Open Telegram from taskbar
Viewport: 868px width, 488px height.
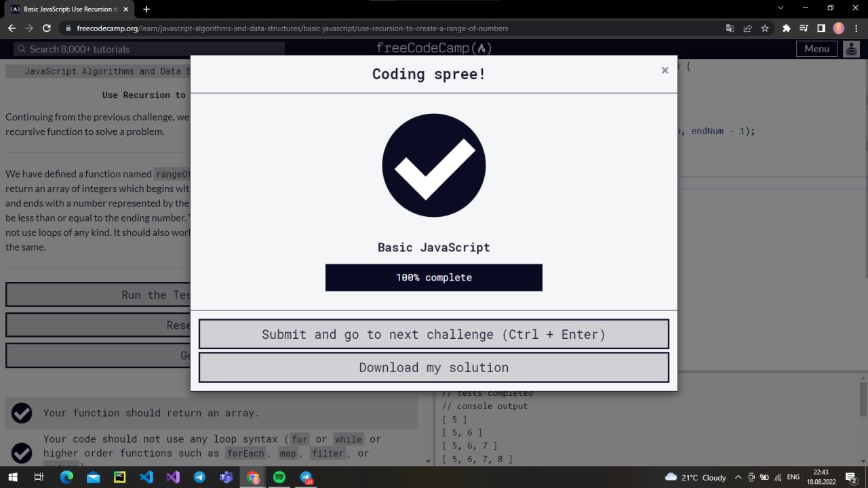[x=199, y=477]
